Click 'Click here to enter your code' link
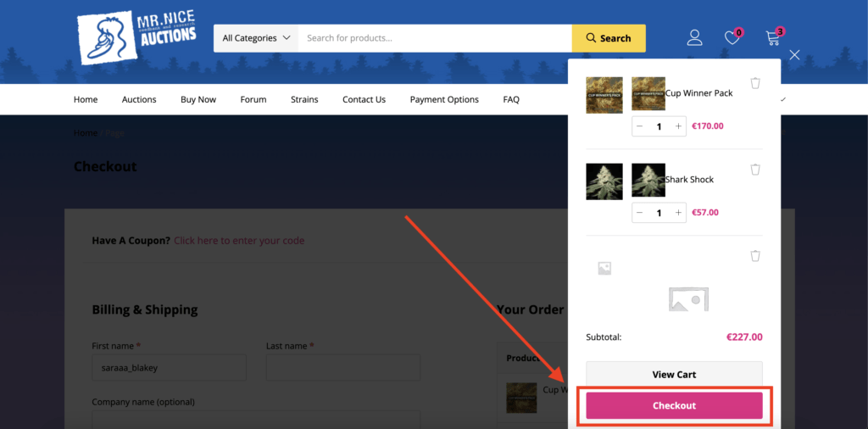 (x=239, y=241)
